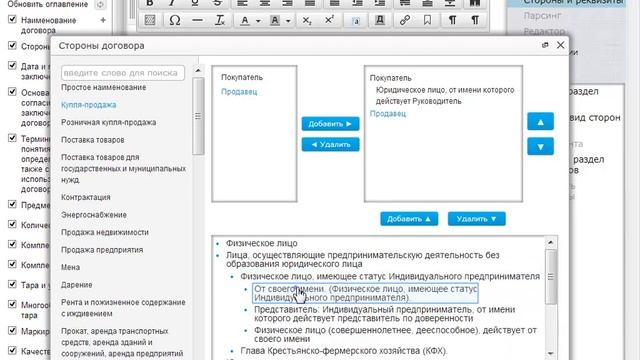Click Удалить ▼ button below right box
The image size is (640, 360).
pos(476,219)
